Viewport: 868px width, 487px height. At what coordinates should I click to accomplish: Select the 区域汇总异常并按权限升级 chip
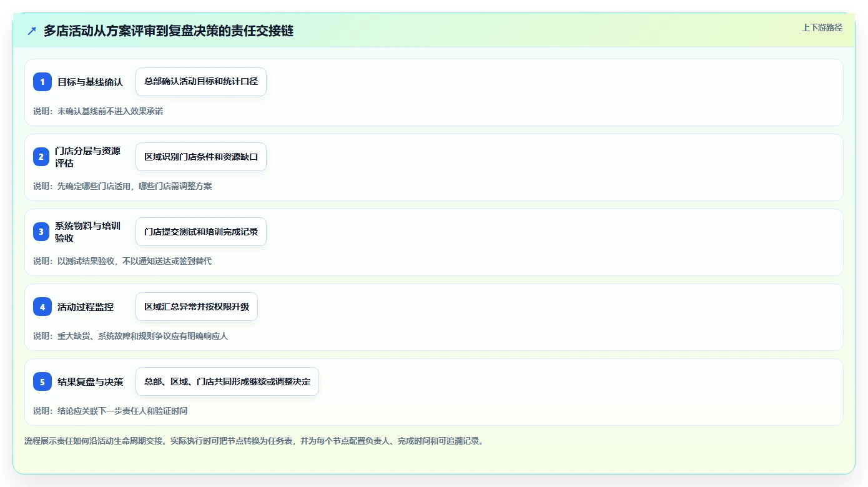coord(197,307)
